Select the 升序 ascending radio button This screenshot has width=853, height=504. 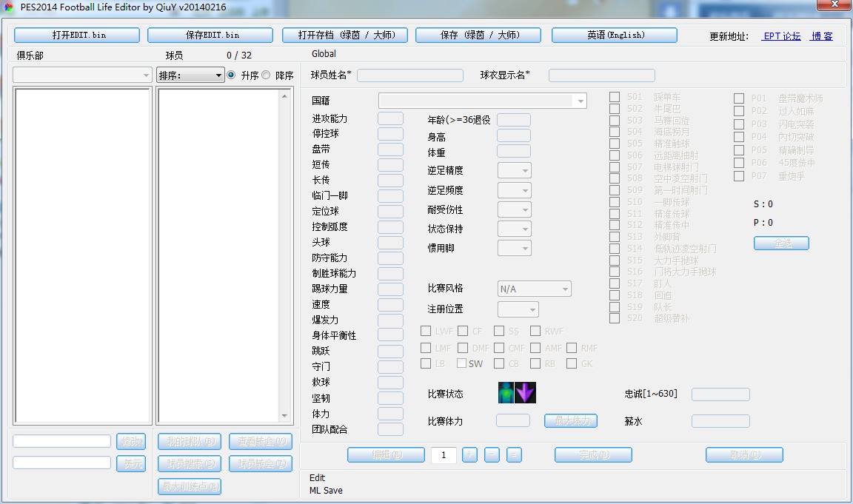(231, 75)
